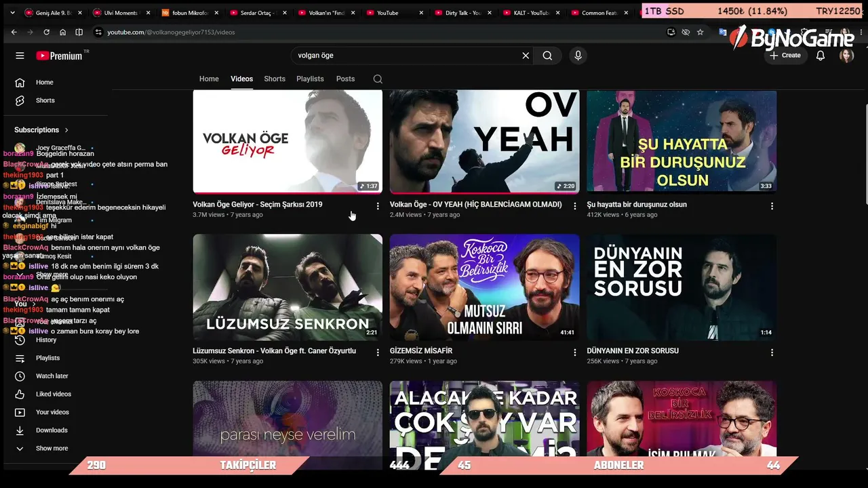Reload the page in the browser
The height and width of the screenshot is (488, 868).
pyautogui.click(x=46, y=32)
